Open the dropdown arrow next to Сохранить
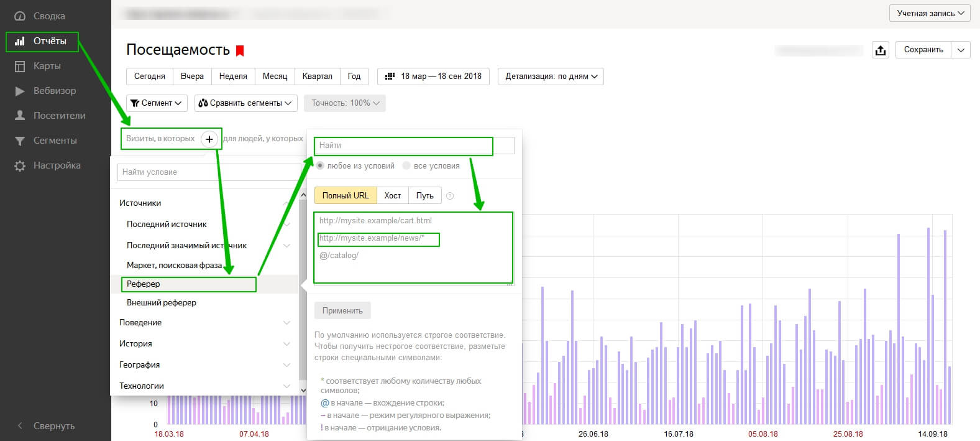 tap(961, 50)
